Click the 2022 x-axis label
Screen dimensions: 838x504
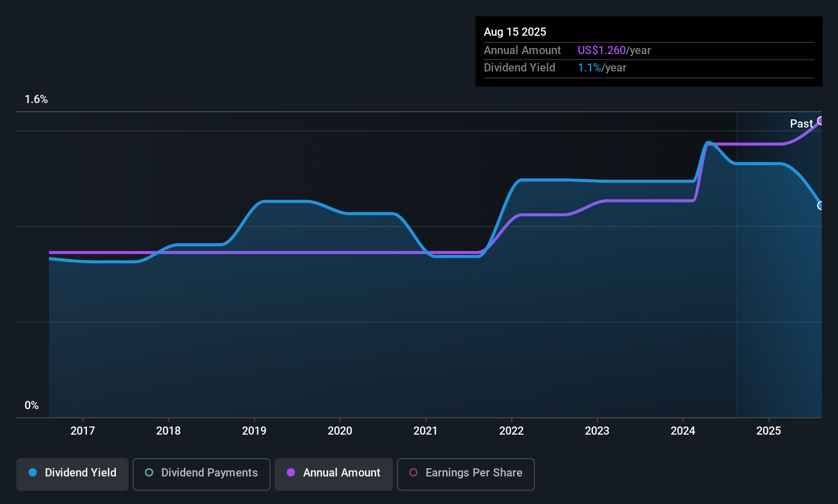[x=511, y=431]
